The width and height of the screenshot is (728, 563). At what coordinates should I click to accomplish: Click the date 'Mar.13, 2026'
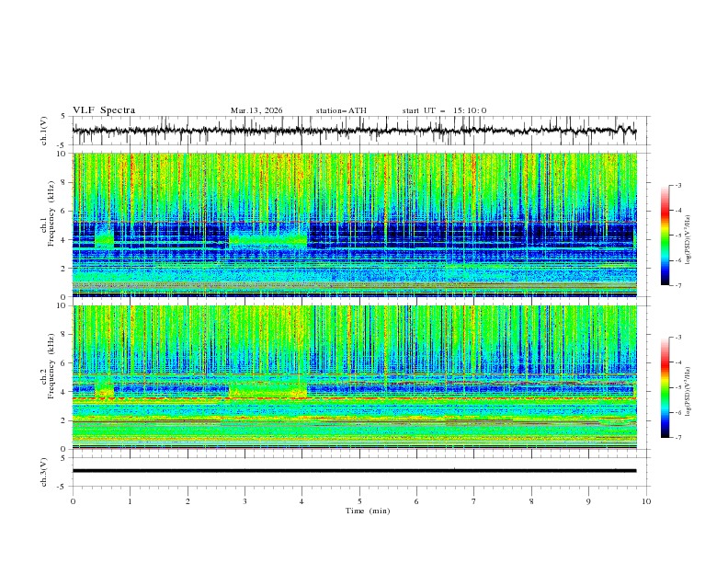click(256, 110)
